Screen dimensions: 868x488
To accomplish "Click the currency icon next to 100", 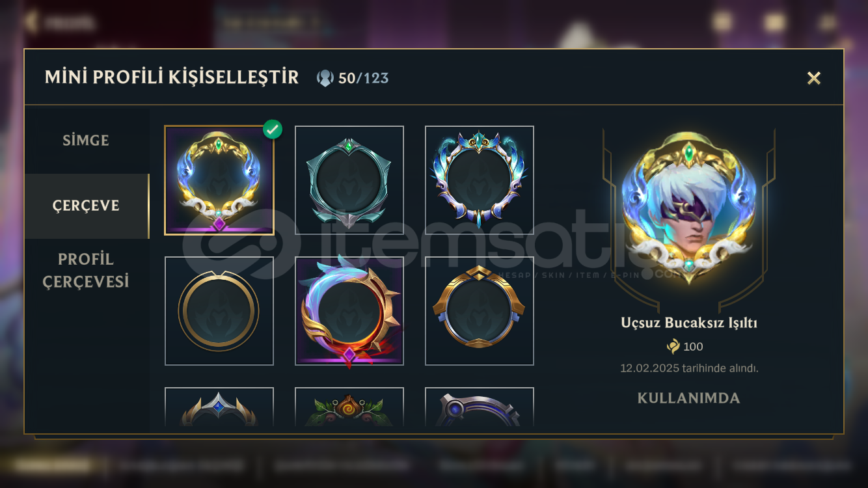I will 673,347.
